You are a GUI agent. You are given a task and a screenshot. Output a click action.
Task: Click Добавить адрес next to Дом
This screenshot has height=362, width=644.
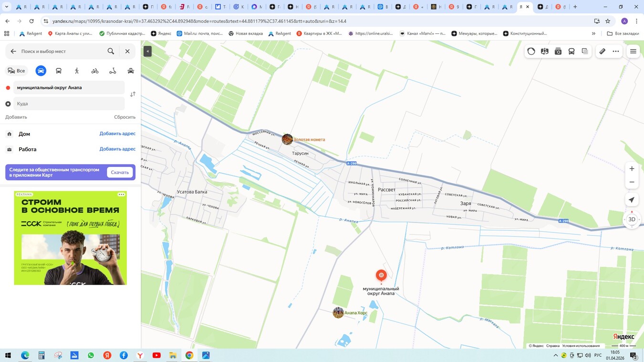pyautogui.click(x=117, y=134)
